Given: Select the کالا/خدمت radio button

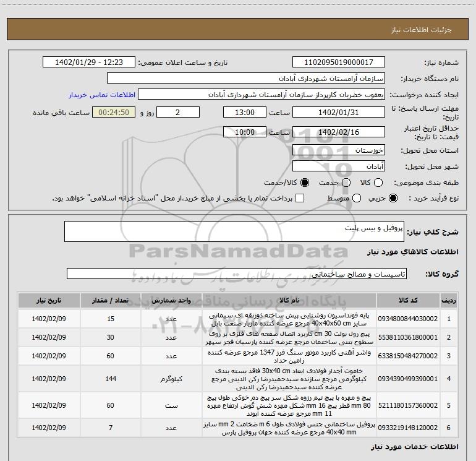Looking at the screenshot, I should click(305, 183).
